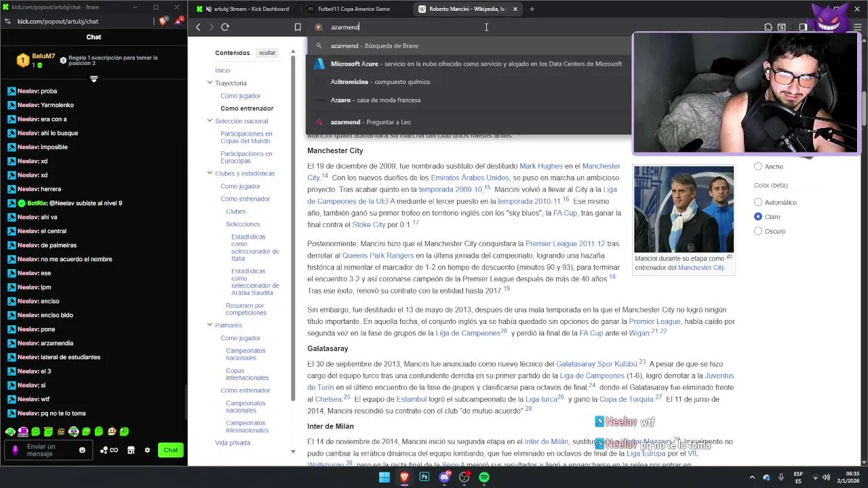Open Vida privada in contents

pos(233,443)
